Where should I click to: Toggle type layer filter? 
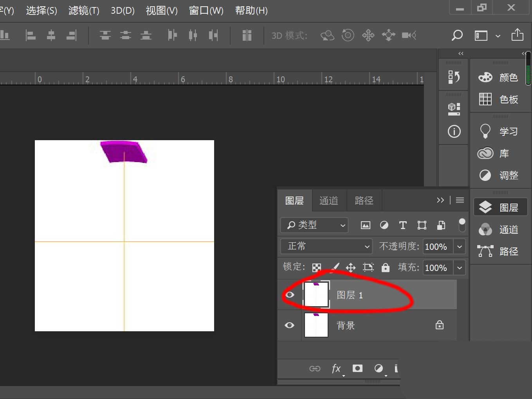point(403,225)
